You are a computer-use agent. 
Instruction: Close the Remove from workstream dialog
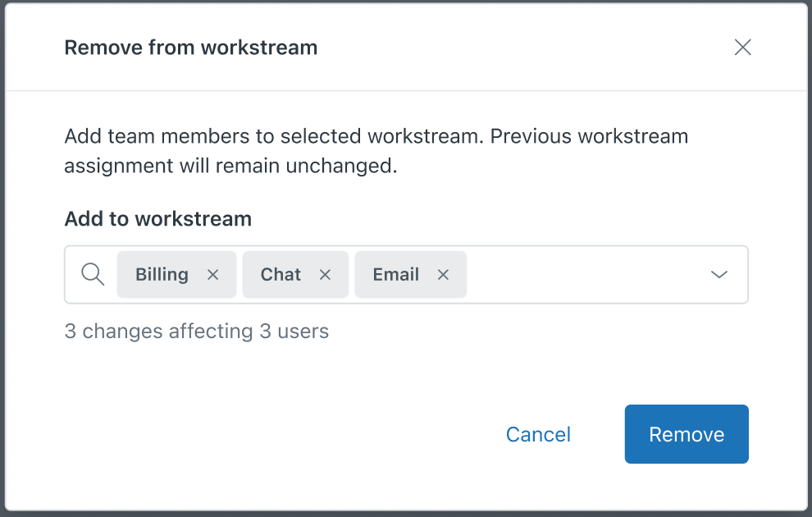[x=742, y=48]
